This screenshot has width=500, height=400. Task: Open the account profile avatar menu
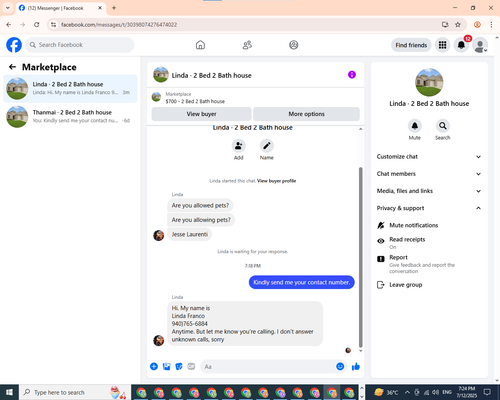tap(480, 45)
